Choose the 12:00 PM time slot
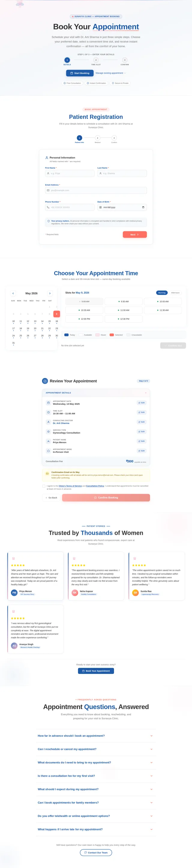Viewport: 192px width, 868px height. click(84, 319)
